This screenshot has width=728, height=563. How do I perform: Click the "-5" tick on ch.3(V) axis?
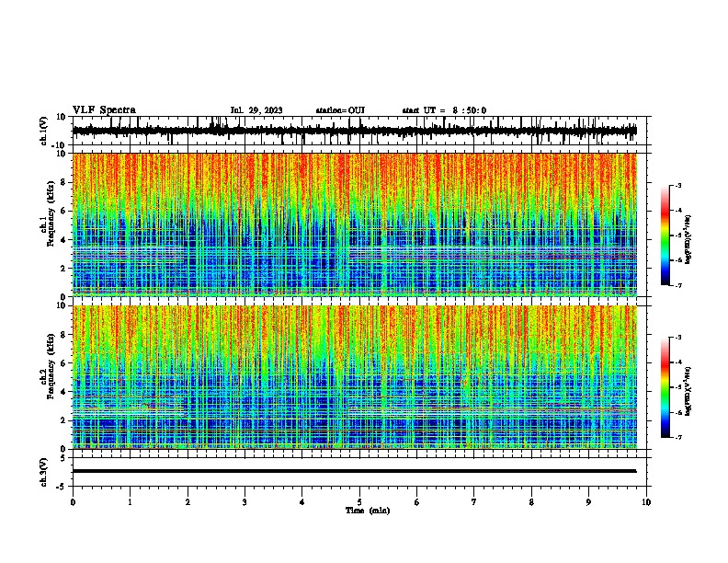tap(63, 487)
